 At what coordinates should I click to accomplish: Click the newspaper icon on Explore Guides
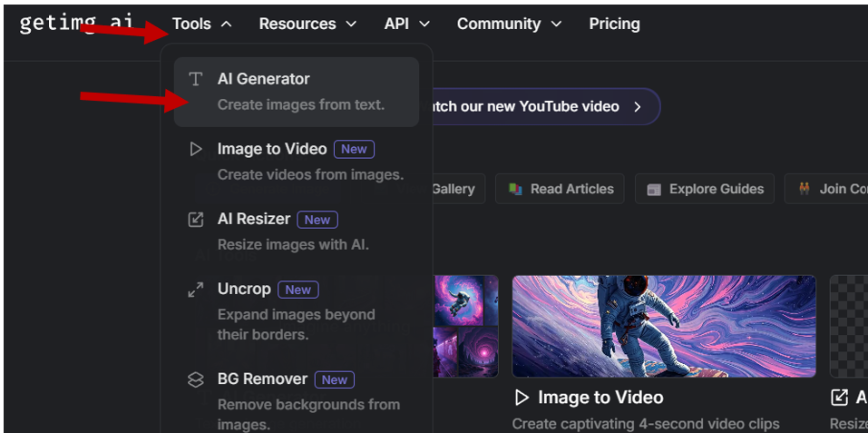tap(654, 190)
